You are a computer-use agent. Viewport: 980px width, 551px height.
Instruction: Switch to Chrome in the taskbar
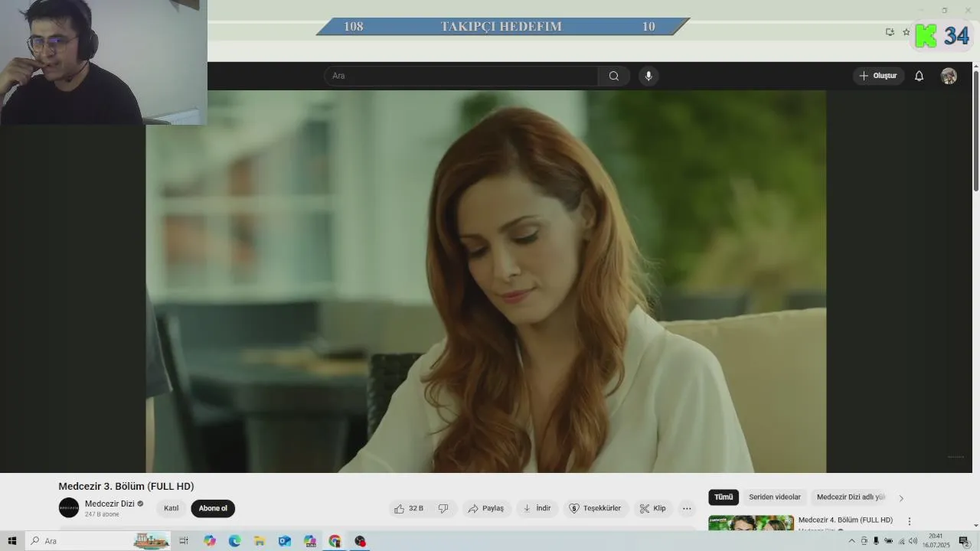pyautogui.click(x=335, y=541)
